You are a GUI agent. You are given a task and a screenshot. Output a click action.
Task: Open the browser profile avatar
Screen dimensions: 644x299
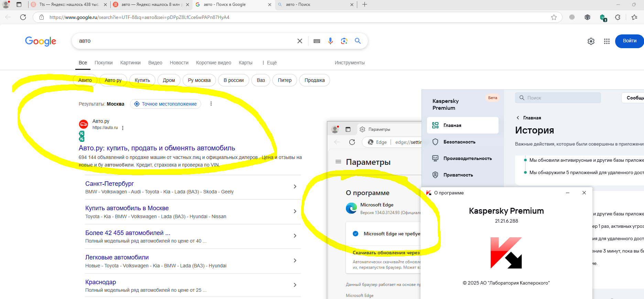pos(6,4)
